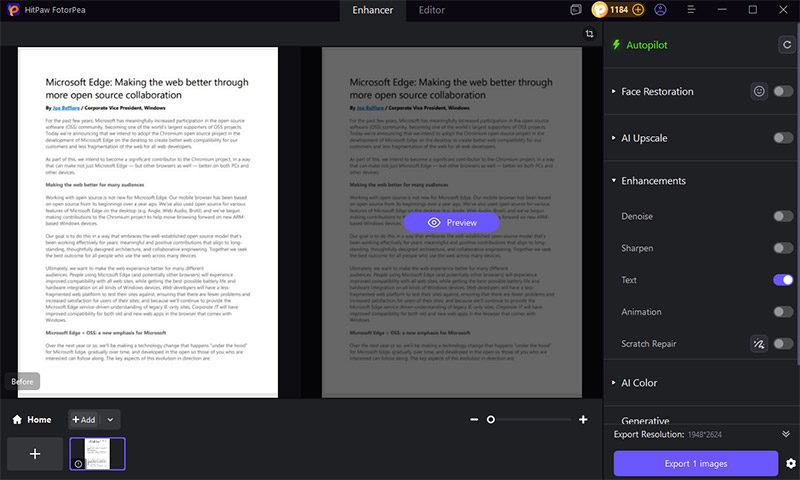The height and width of the screenshot is (480, 800).
Task: Click the eye icon in Preview button
Action: click(x=434, y=222)
